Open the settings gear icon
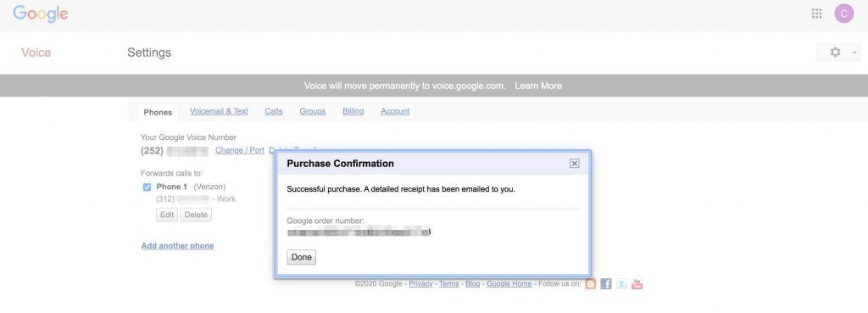Screen dimensions: 868x313 (835, 52)
